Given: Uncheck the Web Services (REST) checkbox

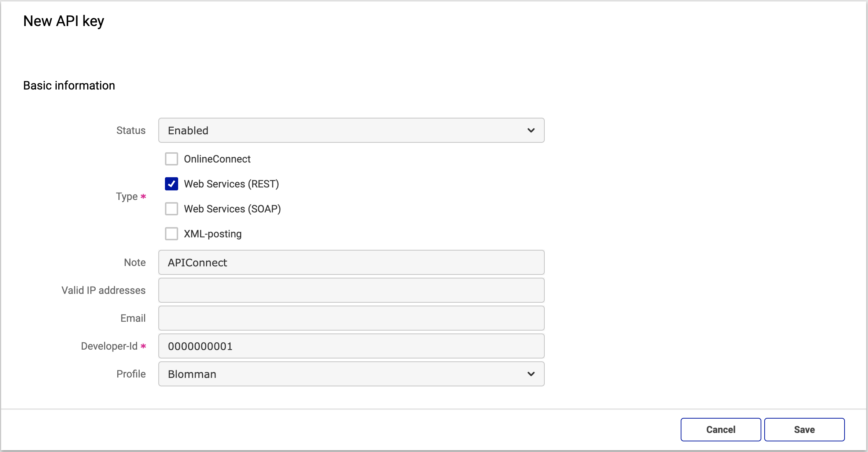Looking at the screenshot, I should pos(172,184).
